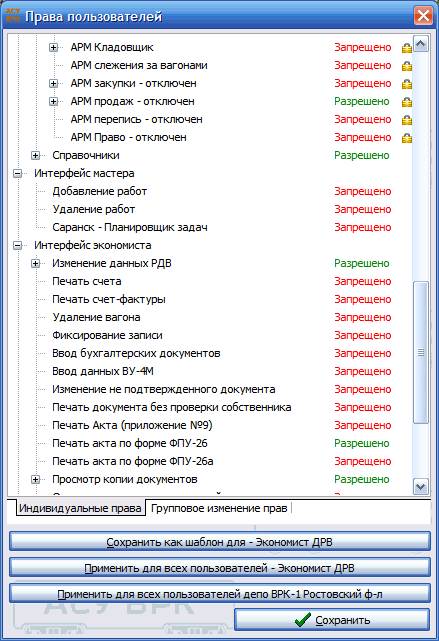This screenshot has height=641, width=439.
Task: Click lock icon beside АРМ Кладовщик
Action: pyautogui.click(x=406, y=48)
